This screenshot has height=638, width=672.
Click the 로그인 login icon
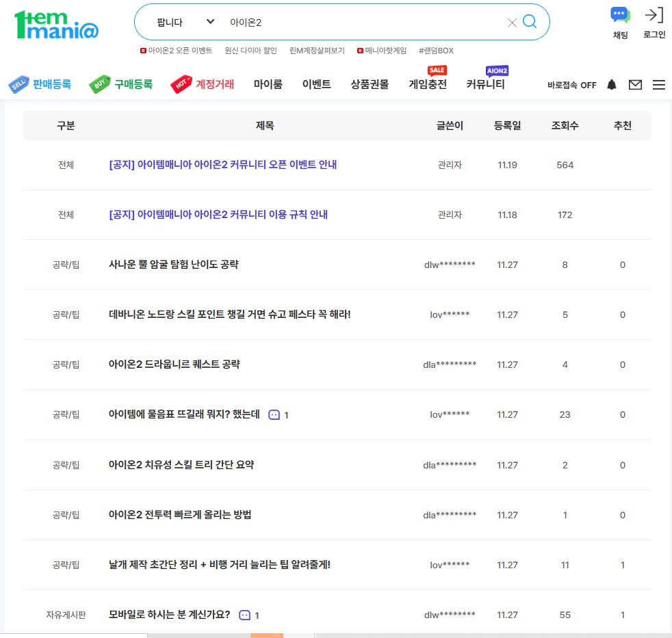654,23
